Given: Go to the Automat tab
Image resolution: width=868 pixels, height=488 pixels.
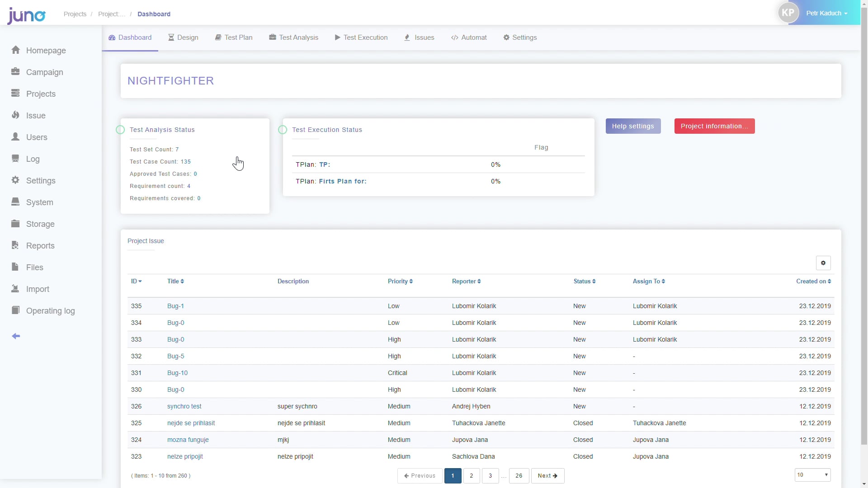Looking at the screenshot, I should (469, 38).
